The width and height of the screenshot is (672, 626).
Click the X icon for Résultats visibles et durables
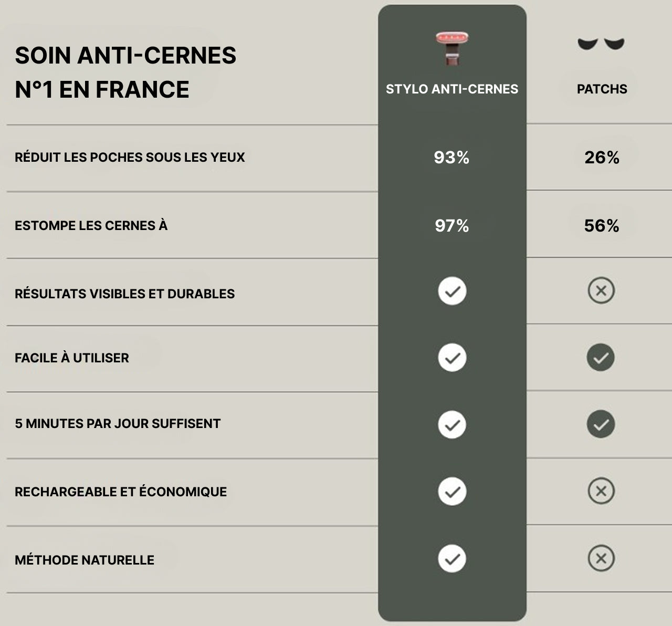tap(601, 290)
